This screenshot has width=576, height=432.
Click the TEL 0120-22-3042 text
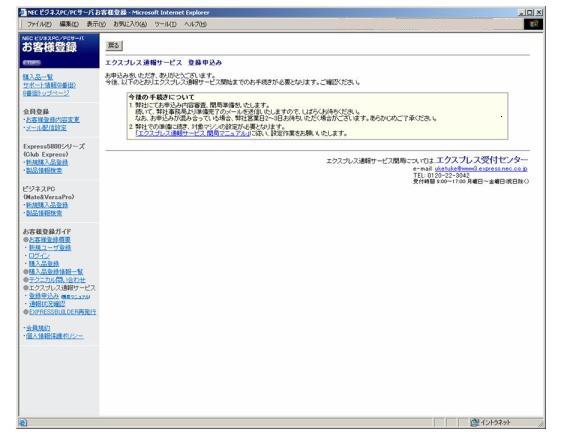click(x=442, y=176)
